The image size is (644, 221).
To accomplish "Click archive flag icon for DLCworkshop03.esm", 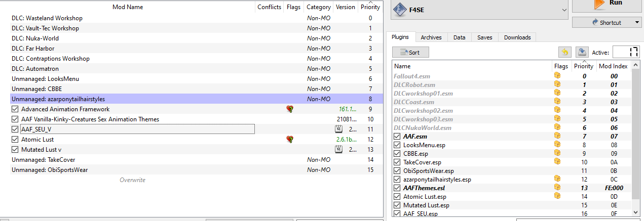I will (x=557, y=119).
